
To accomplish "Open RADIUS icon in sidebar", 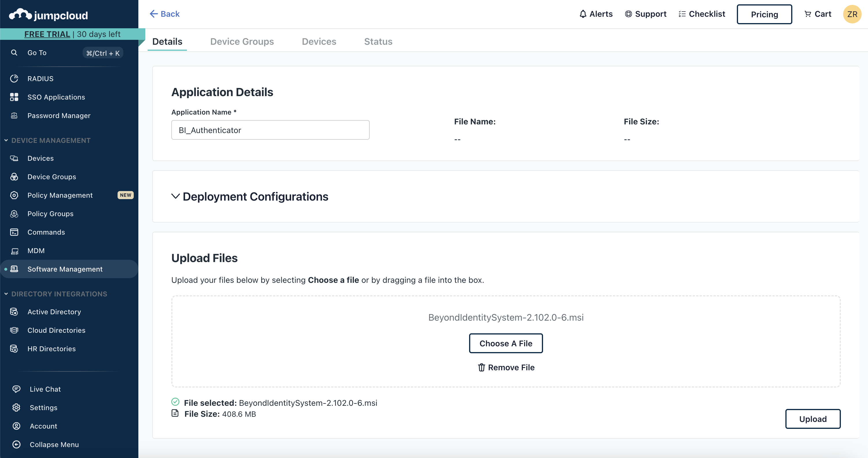I will 14,78.
